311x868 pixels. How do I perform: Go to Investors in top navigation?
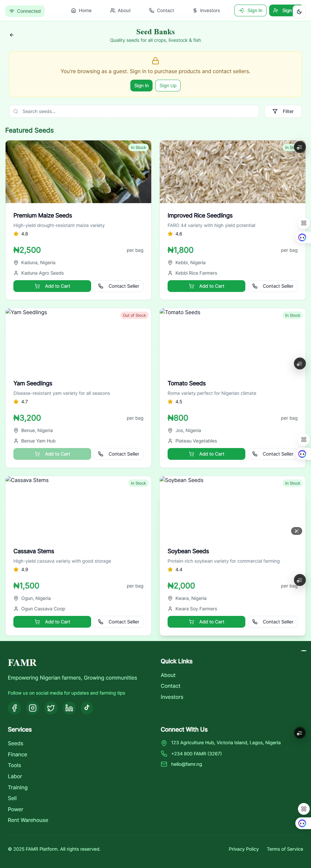click(x=206, y=11)
